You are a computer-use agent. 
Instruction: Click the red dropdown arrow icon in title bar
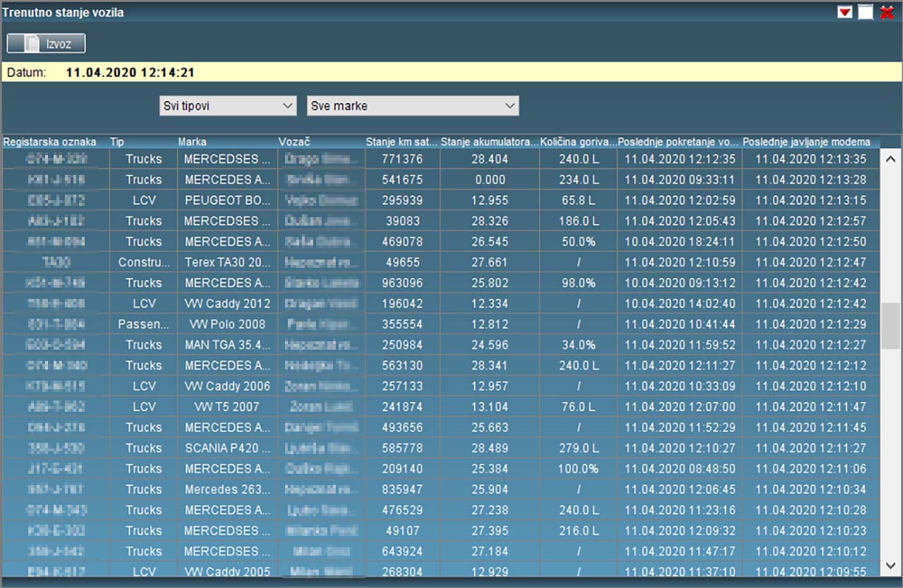[x=844, y=12]
